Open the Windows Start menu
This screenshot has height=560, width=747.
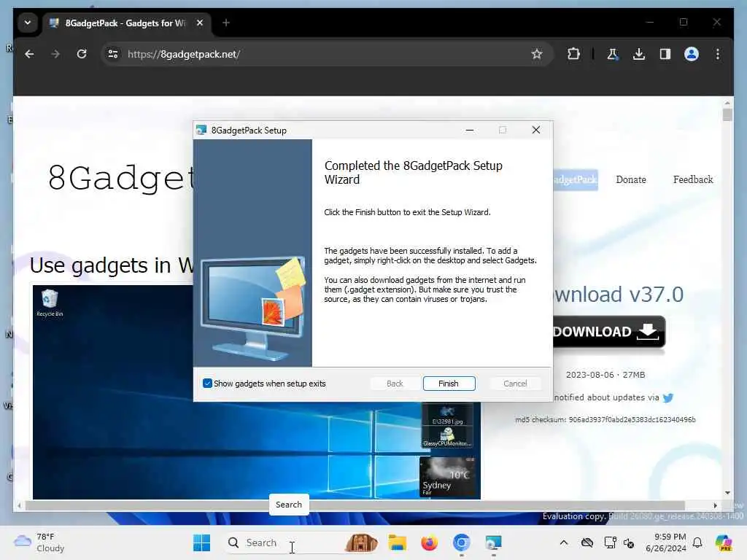pos(202,542)
